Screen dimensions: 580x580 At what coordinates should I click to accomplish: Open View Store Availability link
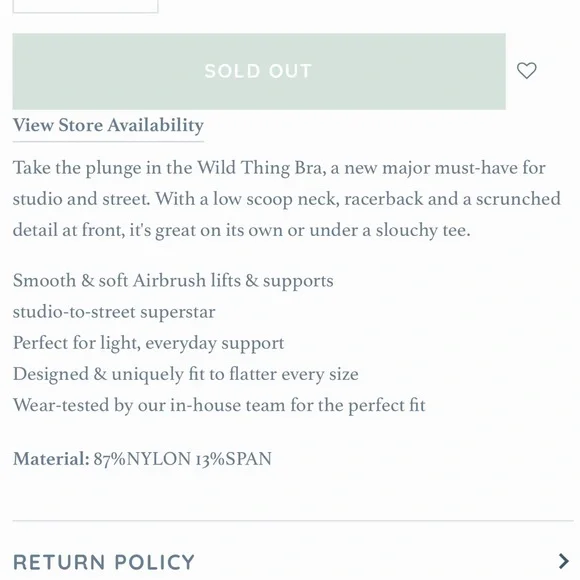tap(108, 125)
